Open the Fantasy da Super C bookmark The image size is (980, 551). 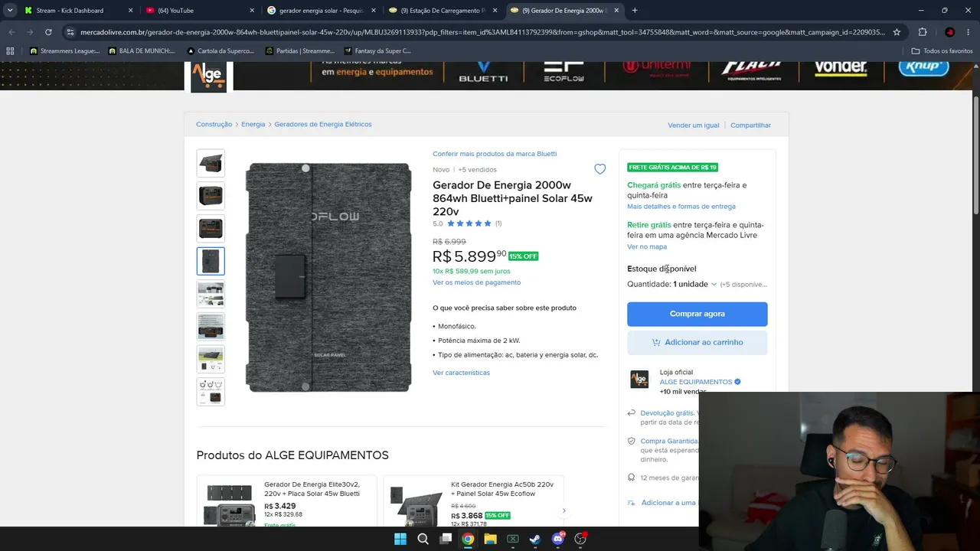coord(377,51)
